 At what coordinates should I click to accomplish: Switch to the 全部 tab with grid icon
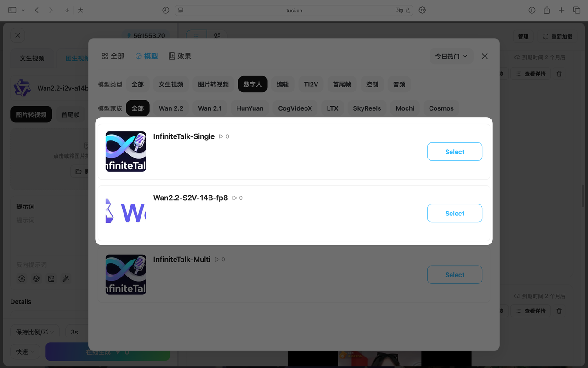(x=113, y=56)
